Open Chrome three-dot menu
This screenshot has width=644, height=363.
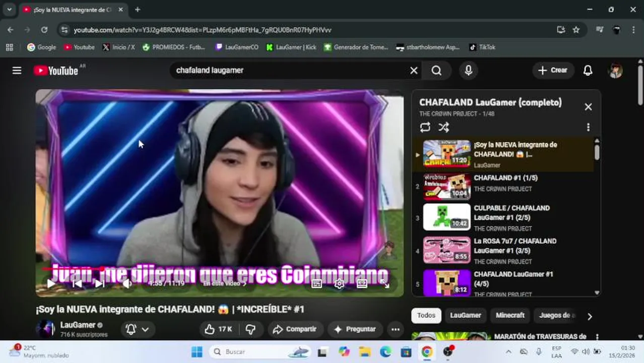coord(633,30)
